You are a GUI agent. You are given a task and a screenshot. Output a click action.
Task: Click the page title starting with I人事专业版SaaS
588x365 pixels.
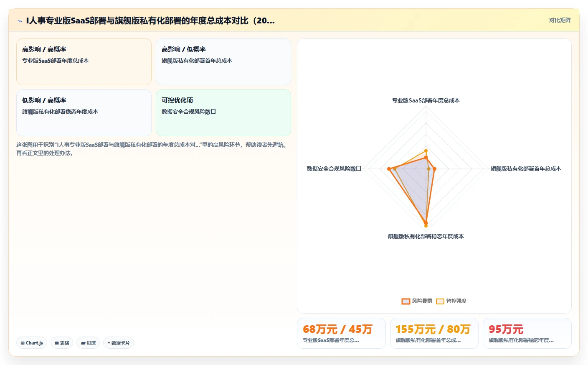150,20
